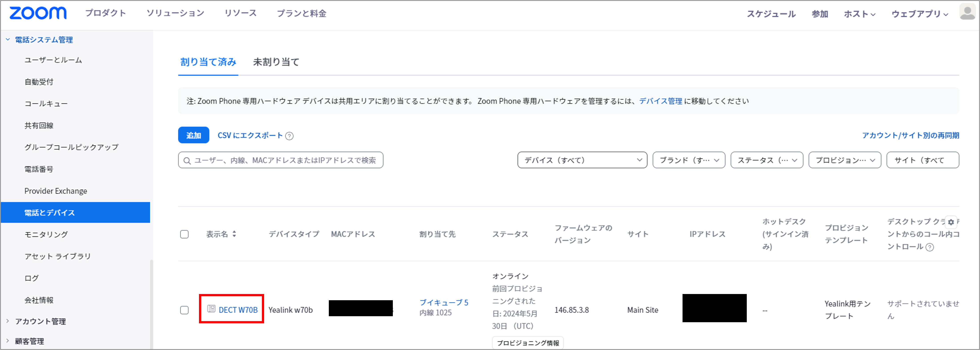Click 内線 1025 text

point(435,313)
